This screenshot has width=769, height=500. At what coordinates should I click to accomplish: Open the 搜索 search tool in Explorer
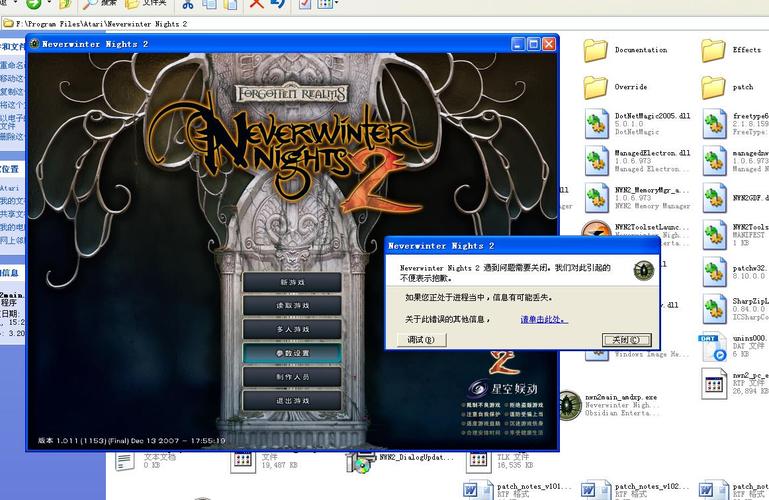[x=99, y=4]
